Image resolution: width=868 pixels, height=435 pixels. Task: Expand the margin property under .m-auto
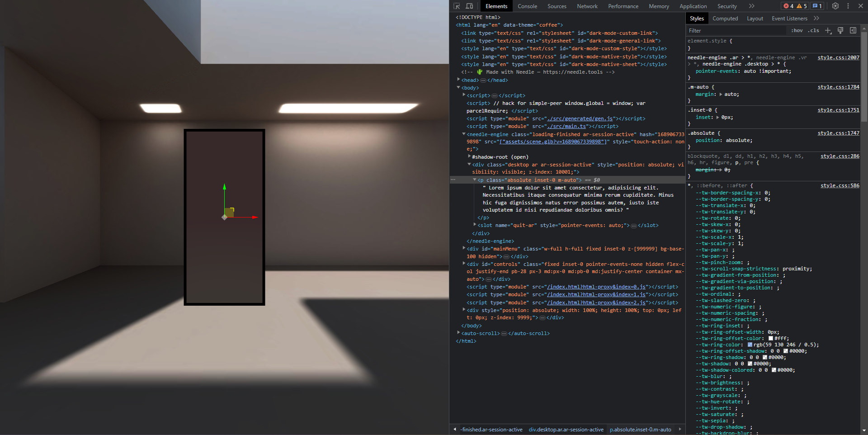point(721,94)
